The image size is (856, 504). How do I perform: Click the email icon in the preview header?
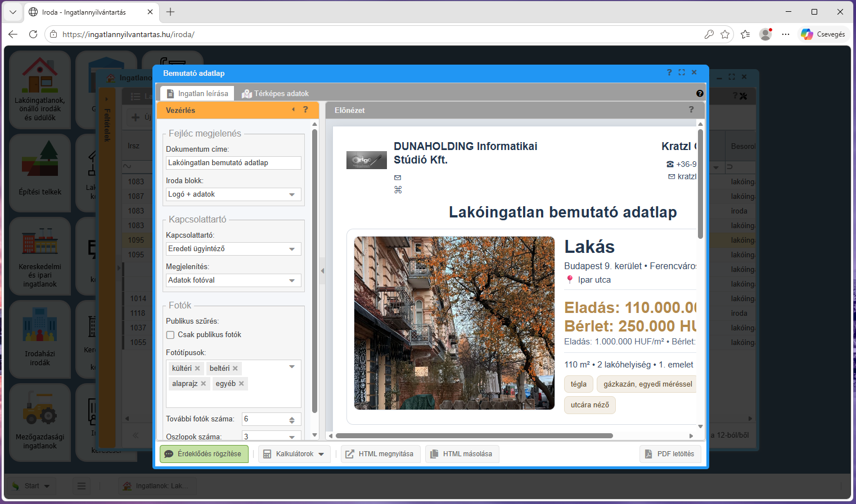click(x=398, y=178)
